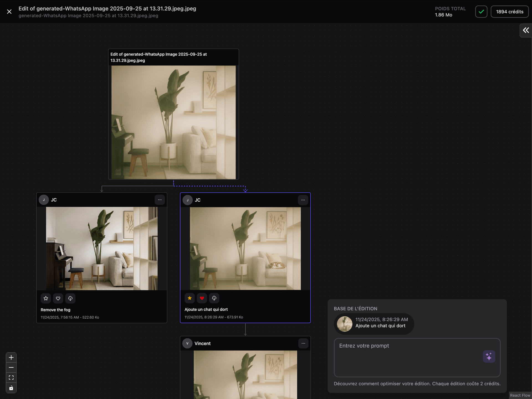The height and width of the screenshot is (399, 532).
Task: Expand the collapsed side panel
Action: 526,30
